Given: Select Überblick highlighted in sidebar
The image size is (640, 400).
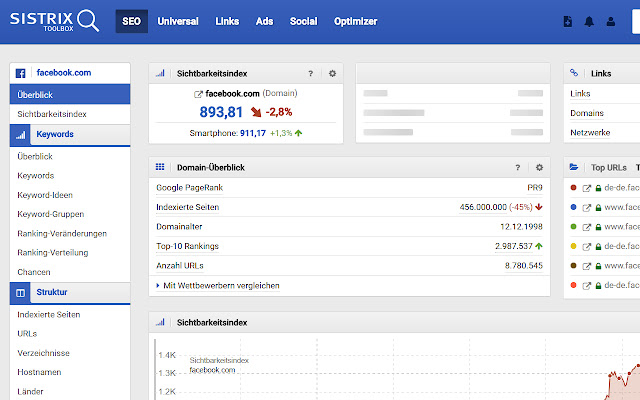Looking at the screenshot, I should pyautogui.click(x=70, y=95).
